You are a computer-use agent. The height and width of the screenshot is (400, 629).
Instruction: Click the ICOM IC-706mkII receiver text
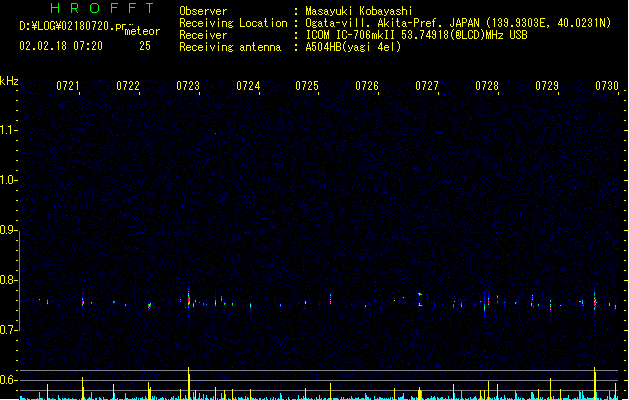click(416, 35)
